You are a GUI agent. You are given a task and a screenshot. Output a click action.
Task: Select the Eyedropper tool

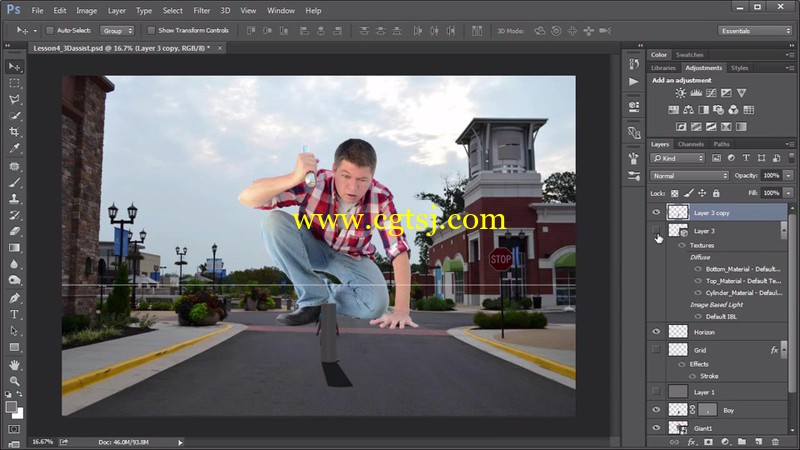pyautogui.click(x=14, y=148)
